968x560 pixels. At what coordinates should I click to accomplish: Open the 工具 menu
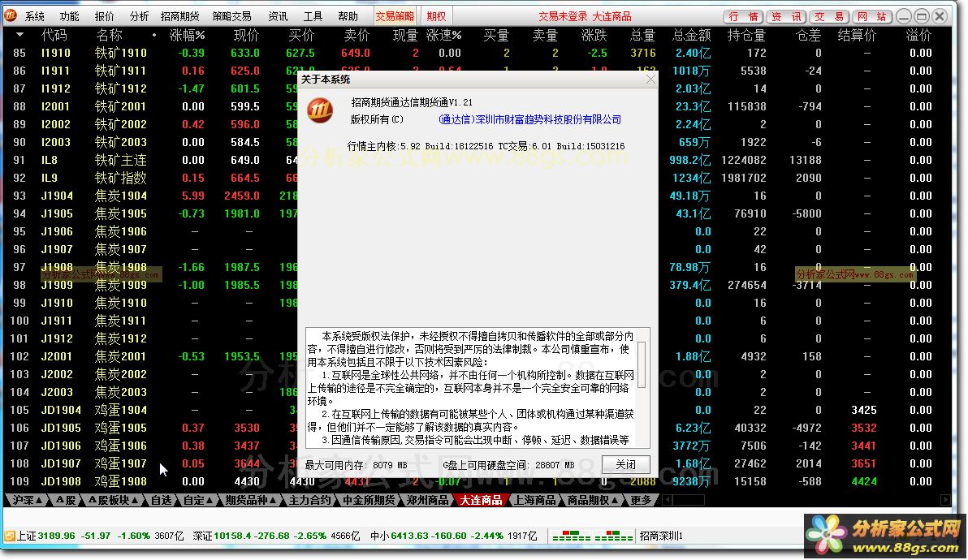click(313, 17)
